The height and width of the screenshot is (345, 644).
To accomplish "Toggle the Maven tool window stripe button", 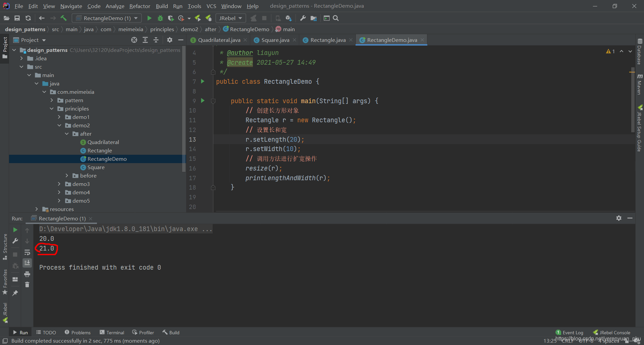I will 639,84.
